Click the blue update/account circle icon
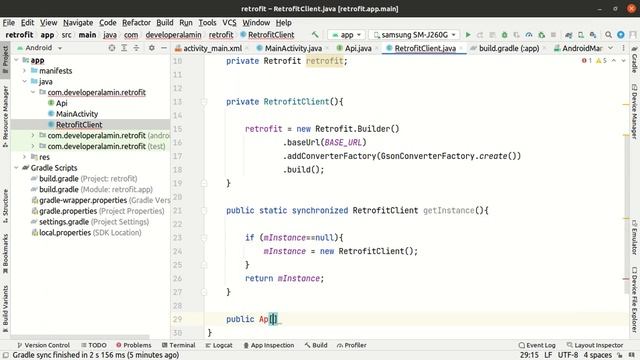This screenshot has height=360, width=640. [621, 35]
